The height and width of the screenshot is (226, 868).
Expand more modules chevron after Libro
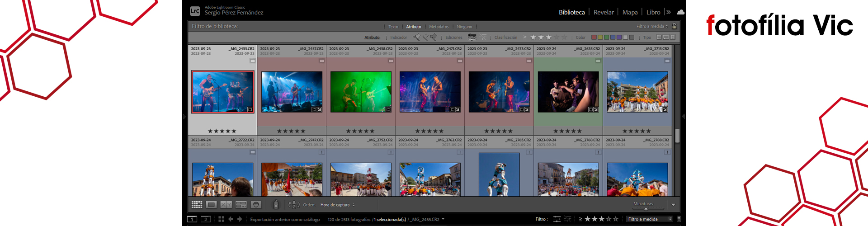[x=669, y=12]
